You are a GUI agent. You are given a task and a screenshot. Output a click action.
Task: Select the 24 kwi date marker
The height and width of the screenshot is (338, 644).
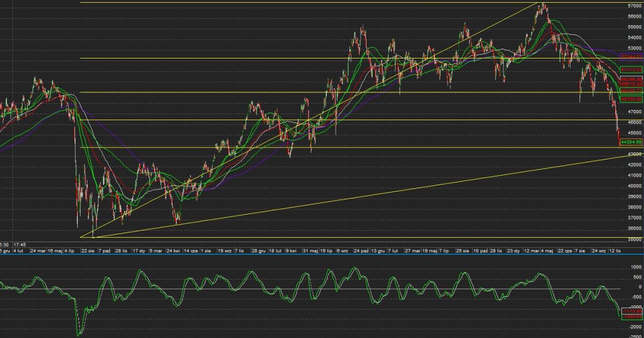(x=173, y=251)
